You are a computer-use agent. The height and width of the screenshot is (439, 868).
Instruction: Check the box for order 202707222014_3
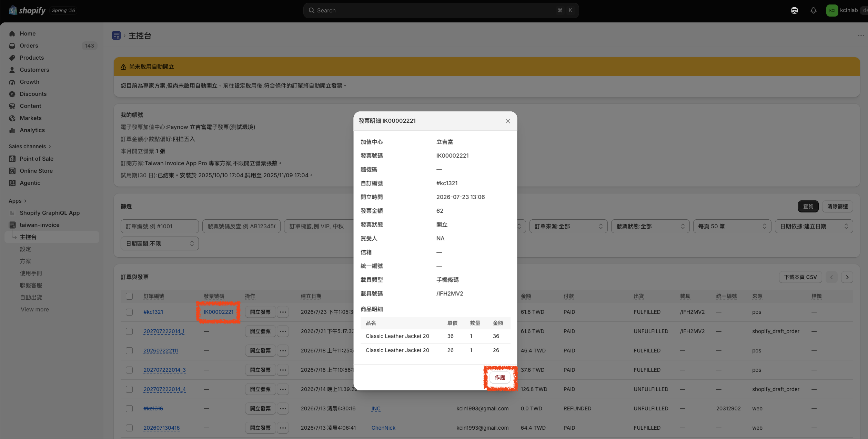(129, 370)
